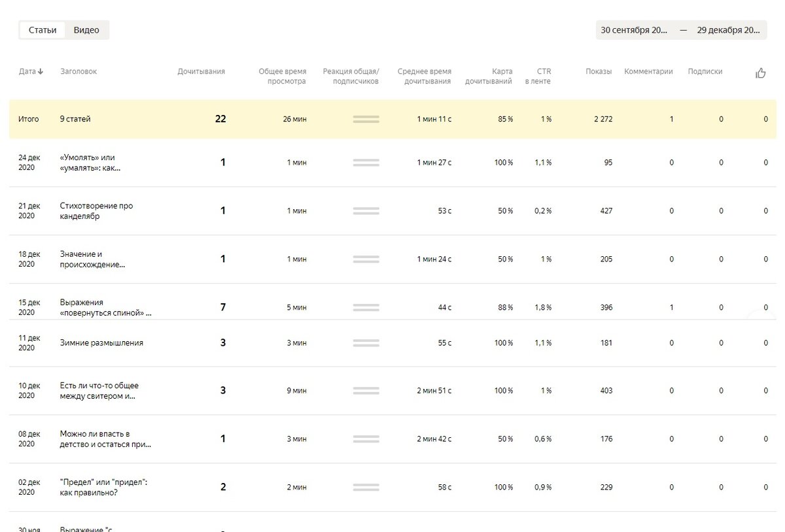Screen dimensions: 785x532
Task: Open article «Умолять» или «умалять»
Action: pyautogui.click(x=91, y=163)
